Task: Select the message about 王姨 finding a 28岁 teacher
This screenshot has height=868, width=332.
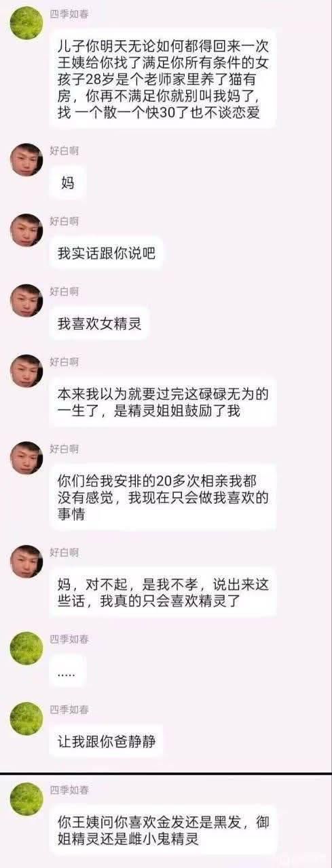Action: 163,79
